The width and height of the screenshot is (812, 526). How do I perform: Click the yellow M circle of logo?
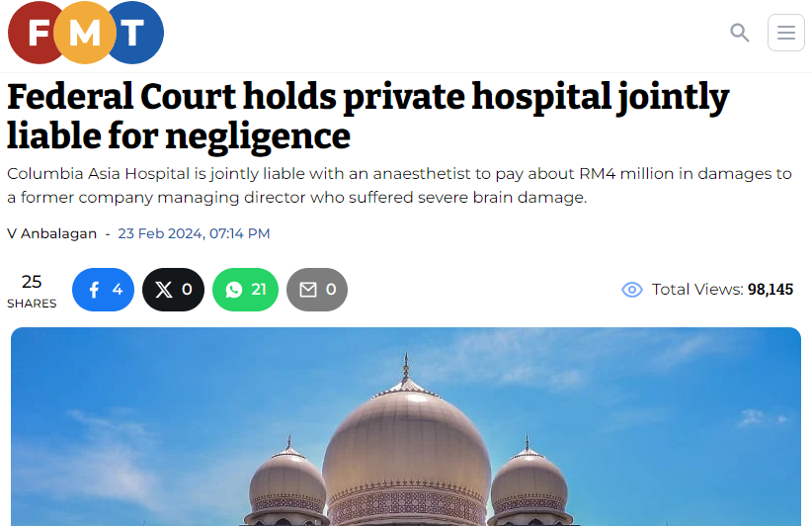tap(85, 33)
